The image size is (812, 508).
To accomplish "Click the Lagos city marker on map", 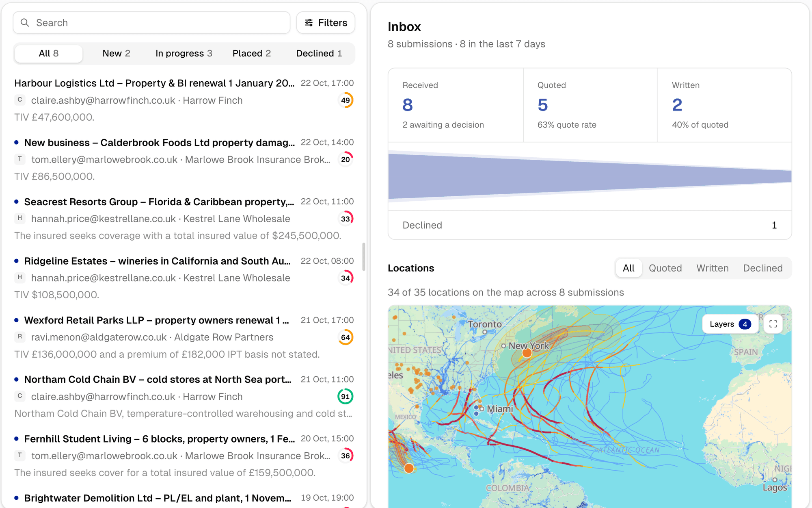I will pyautogui.click(x=775, y=480).
